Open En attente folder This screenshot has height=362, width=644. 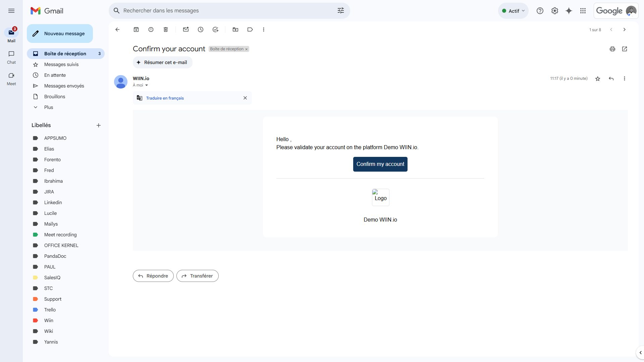[x=66, y=75]
